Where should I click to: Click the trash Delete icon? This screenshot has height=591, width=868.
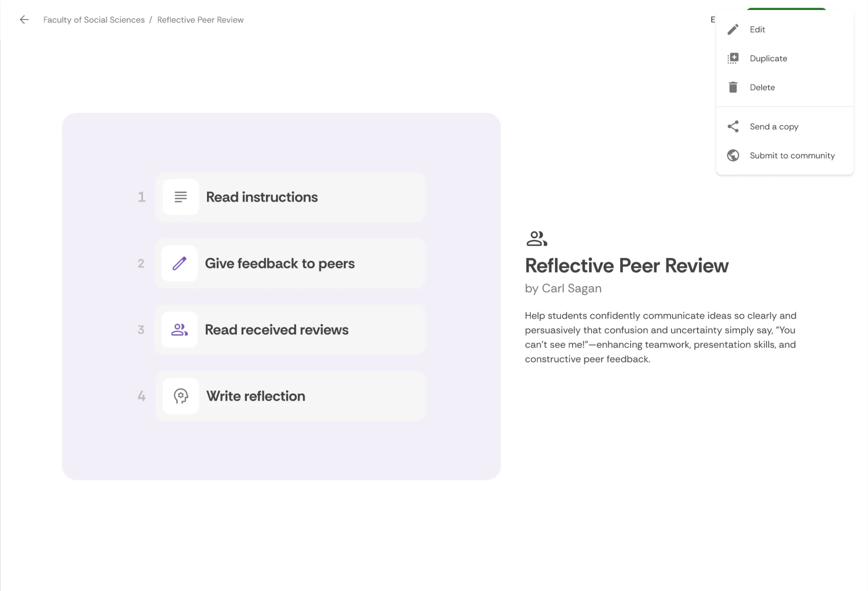pos(733,87)
